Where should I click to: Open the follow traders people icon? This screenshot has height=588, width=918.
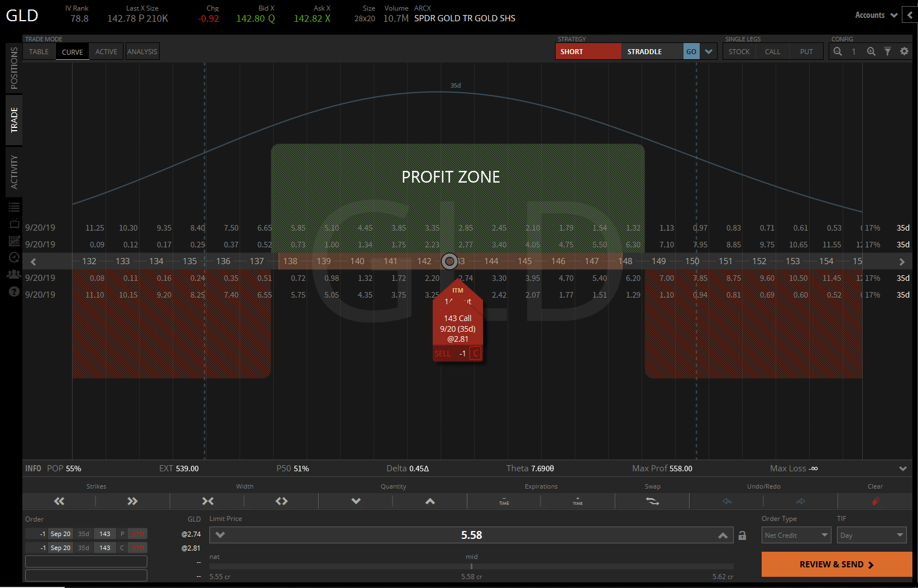[x=14, y=274]
